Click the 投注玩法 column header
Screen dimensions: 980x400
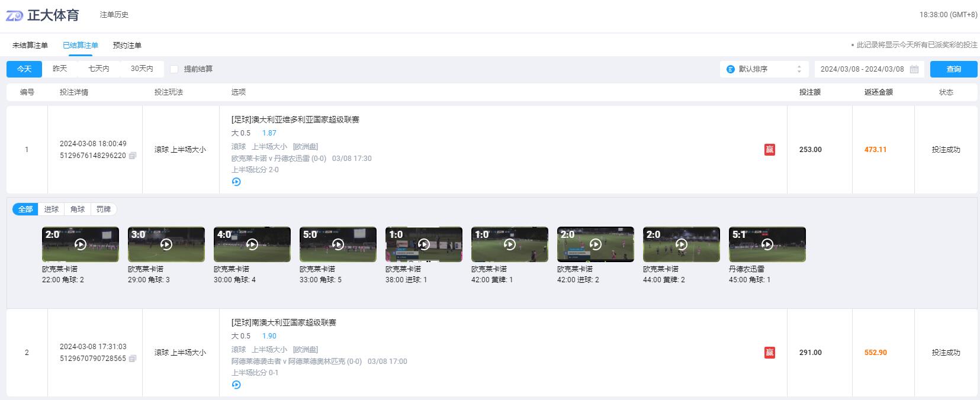click(x=169, y=92)
